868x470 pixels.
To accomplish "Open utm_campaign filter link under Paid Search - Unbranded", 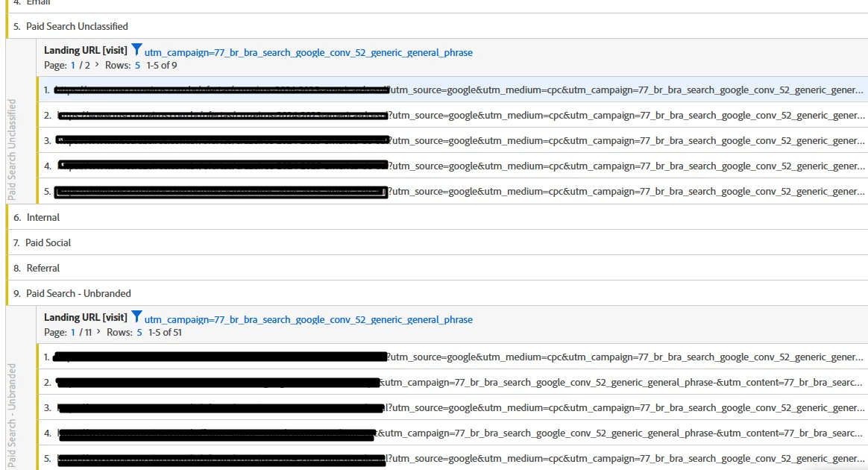I will [308, 319].
